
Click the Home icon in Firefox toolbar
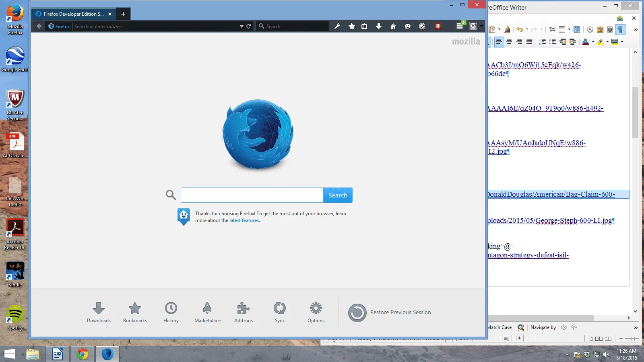[x=393, y=26]
